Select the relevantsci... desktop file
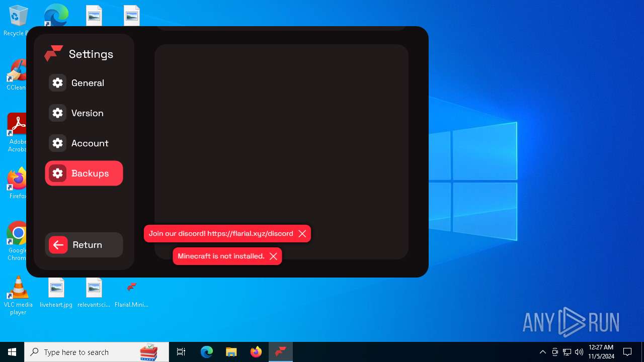The height and width of the screenshot is (362, 644). pyautogui.click(x=94, y=293)
